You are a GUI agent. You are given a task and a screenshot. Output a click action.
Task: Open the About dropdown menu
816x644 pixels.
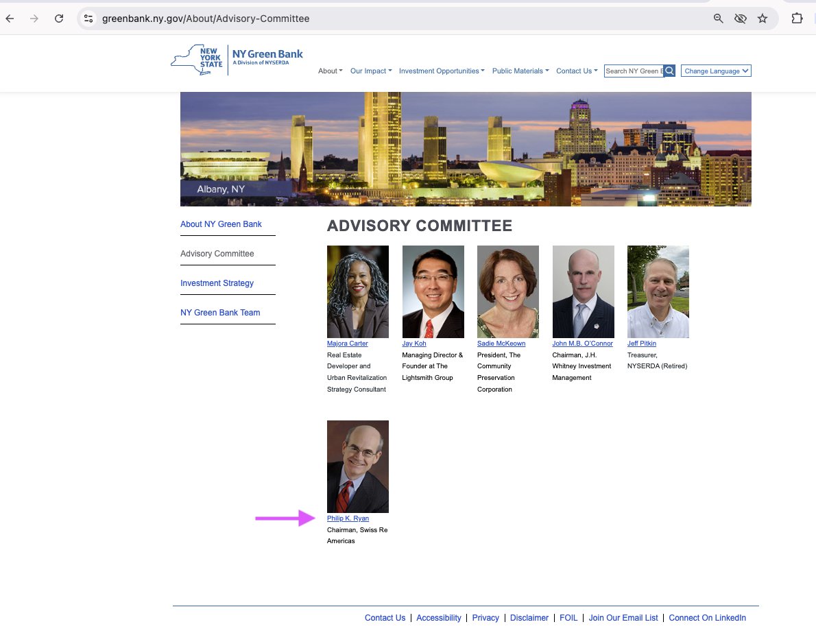click(331, 71)
